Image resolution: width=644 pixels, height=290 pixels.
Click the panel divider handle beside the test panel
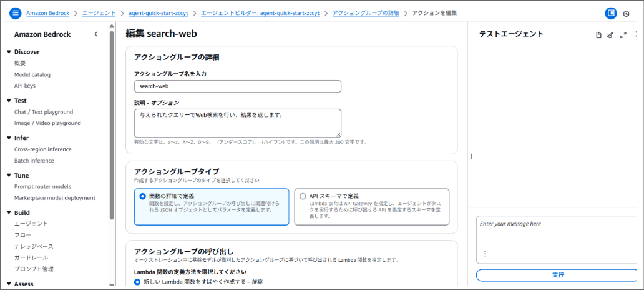(x=471, y=156)
